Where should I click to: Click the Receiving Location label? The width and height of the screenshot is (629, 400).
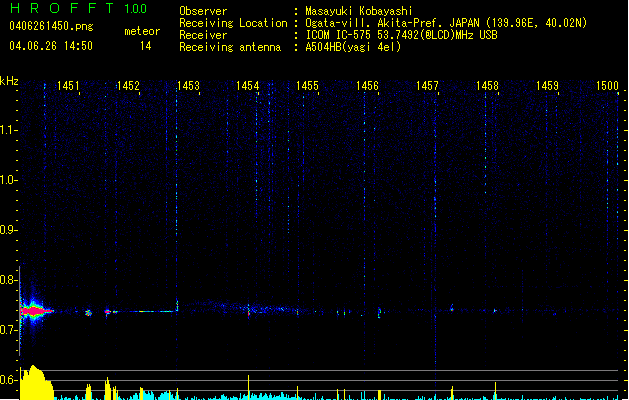pyautogui.click(x=233, y=23)
